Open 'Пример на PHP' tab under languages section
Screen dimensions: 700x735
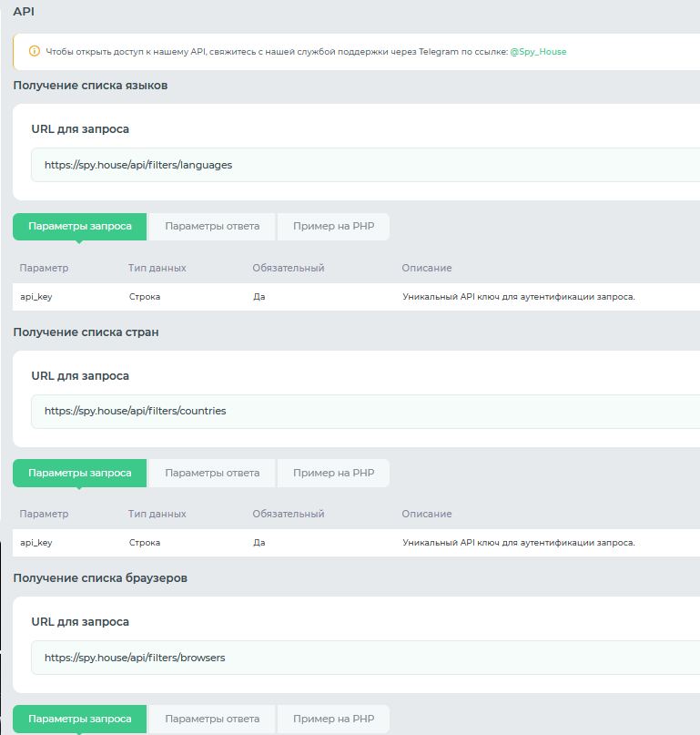pos(333,227)
